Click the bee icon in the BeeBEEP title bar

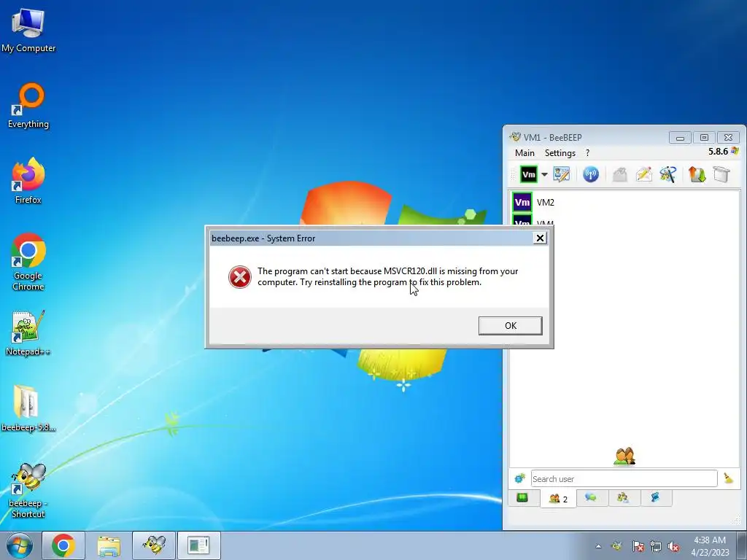click(x=515, y=137)
